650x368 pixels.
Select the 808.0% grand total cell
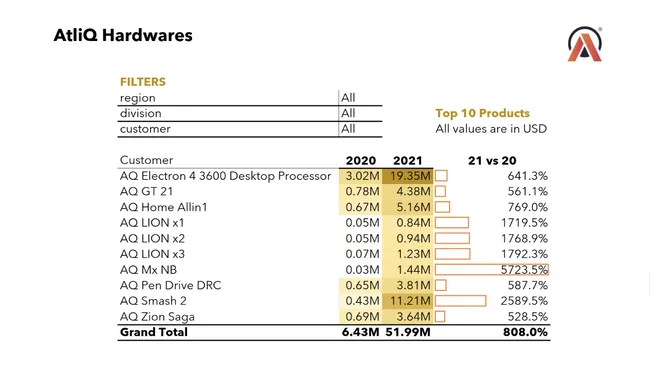point(525,332)
